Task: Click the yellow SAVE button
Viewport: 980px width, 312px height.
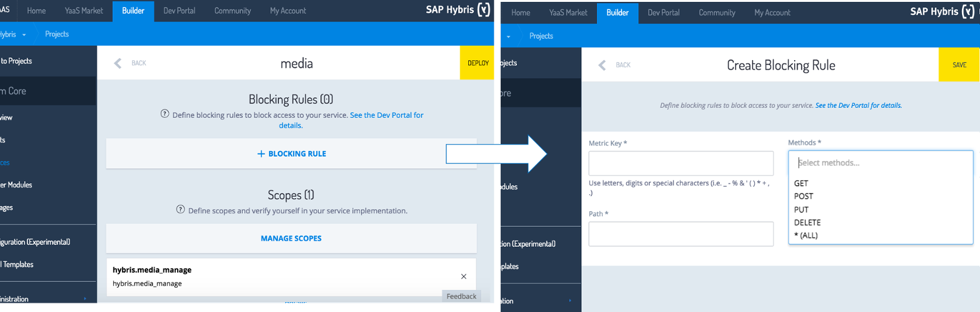Action: tap(959, 65)
